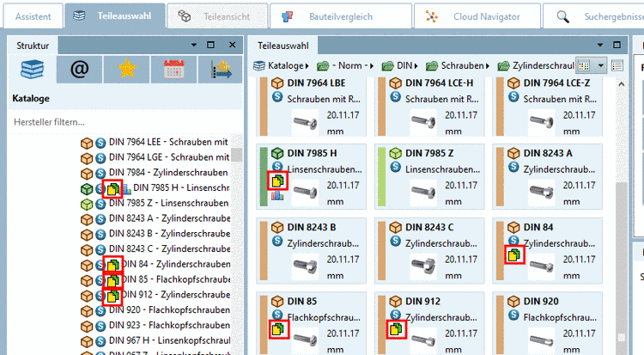Maximize the Teileauswahl panel

coord(617,45)
